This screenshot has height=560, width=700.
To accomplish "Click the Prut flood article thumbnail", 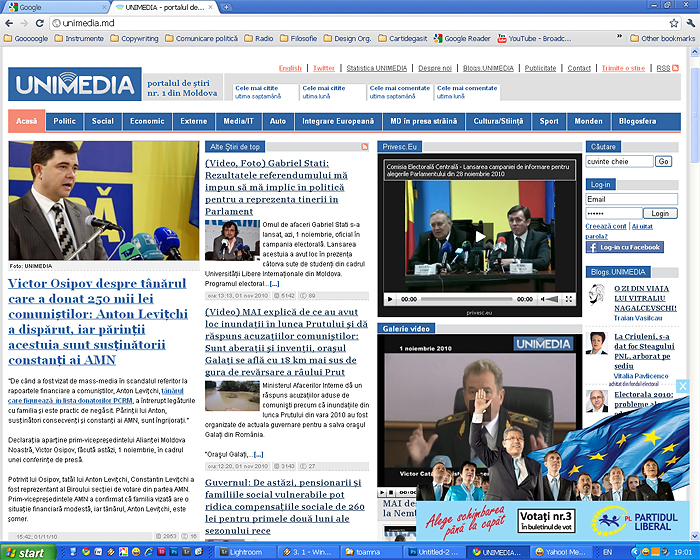I will coord(232,396).
